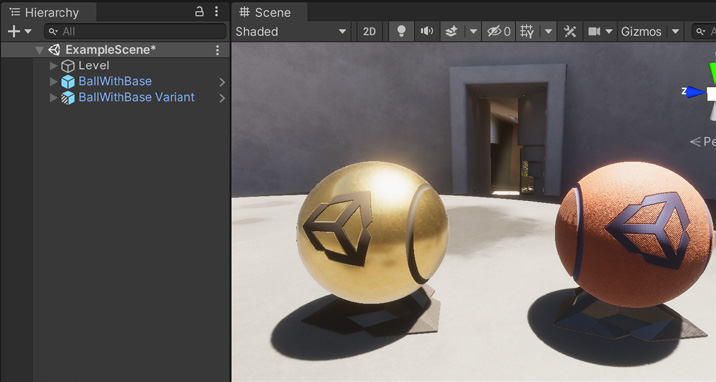The width and height of the screenshot is (716, 382).
Task: Select the Hierarchy tab
Action: (45, 12)
